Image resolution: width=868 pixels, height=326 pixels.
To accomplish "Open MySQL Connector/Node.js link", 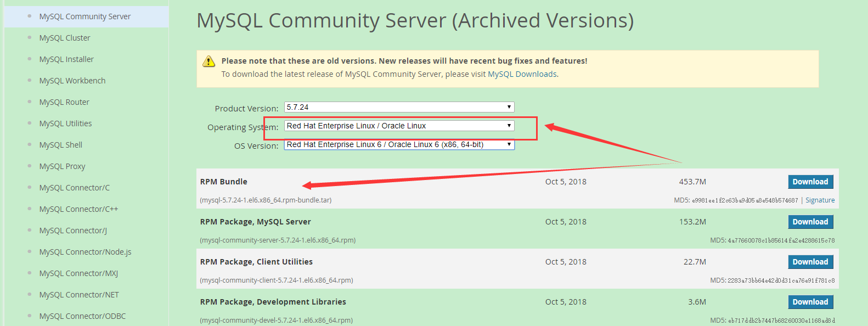I will (x=85, y=252).
